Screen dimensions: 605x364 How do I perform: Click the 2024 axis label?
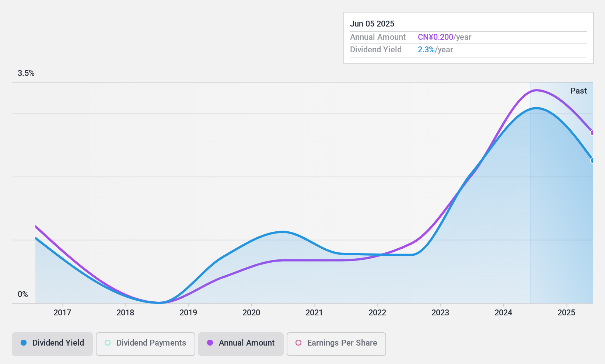click(503, 312)
